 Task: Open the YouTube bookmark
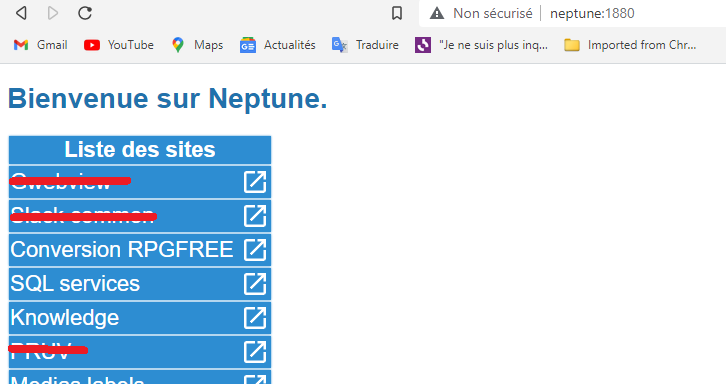point(119,45)
